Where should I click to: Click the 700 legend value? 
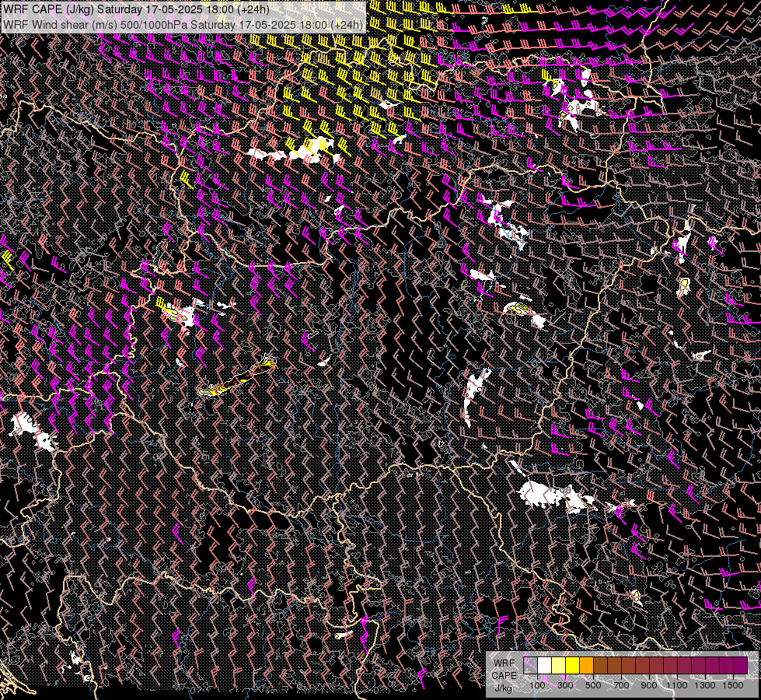pyautogui.click(x=621, y=685)
